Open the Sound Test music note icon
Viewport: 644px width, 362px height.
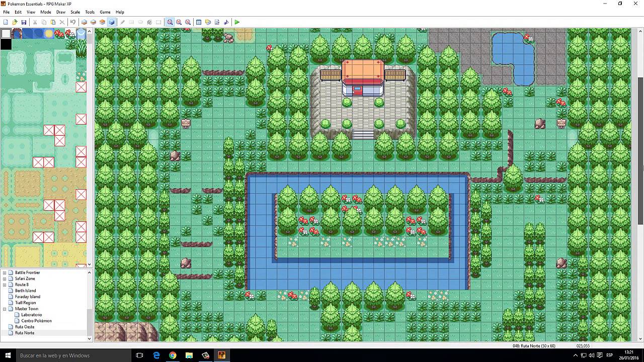(226, 22)
